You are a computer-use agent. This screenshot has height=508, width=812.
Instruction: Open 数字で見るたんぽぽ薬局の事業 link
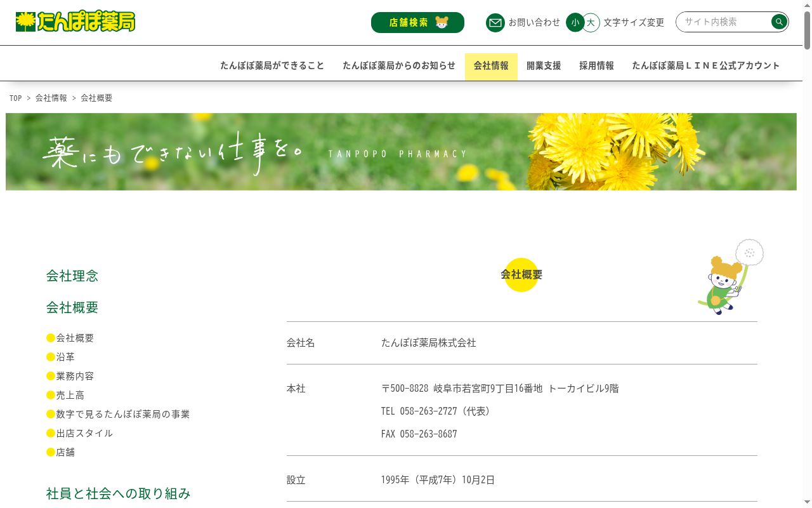(x=123, y=414)
